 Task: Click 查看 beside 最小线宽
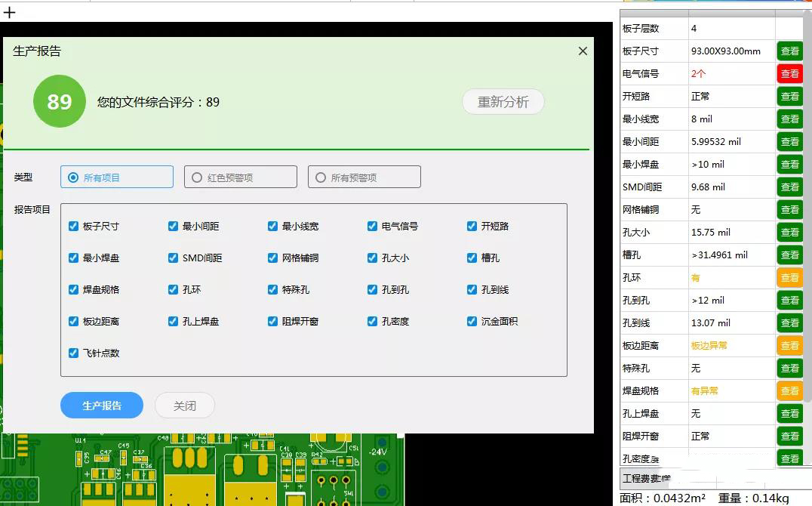click(x=789, y=119)
